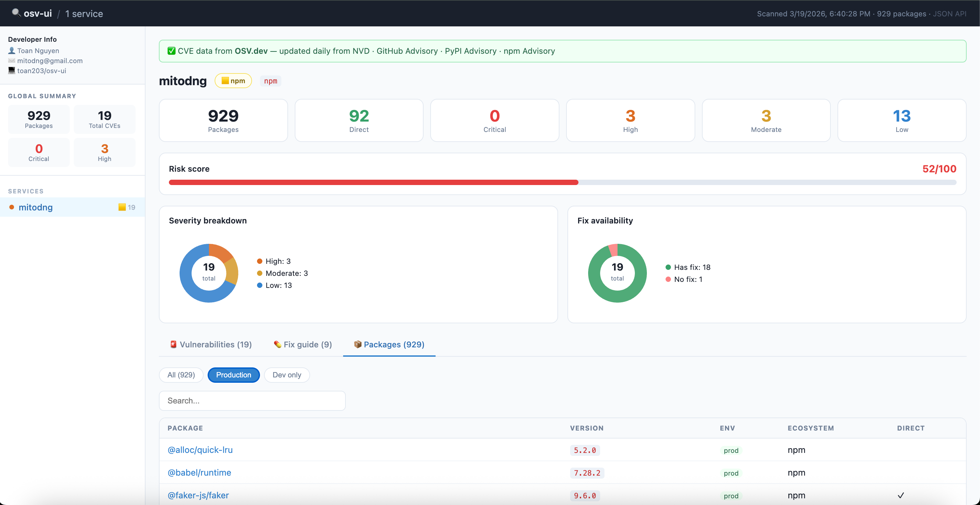Click the orange status dot for mitodng
Viewport: 980px width, 505px height.
12,207
